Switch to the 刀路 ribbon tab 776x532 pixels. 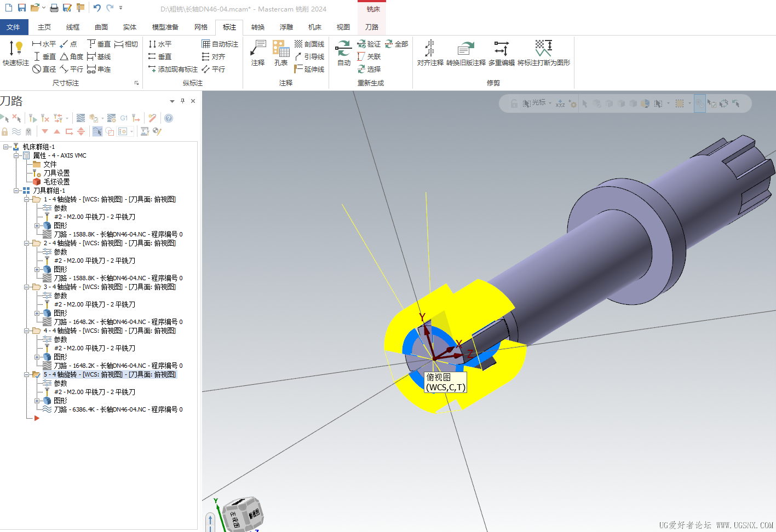pyautogui.click(x=372, y=27)
